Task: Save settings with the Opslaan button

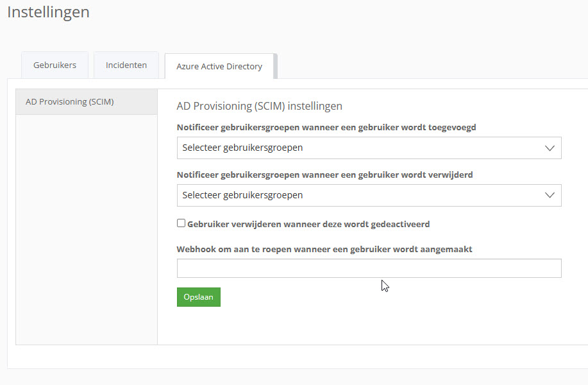Action: coord(199,297)
